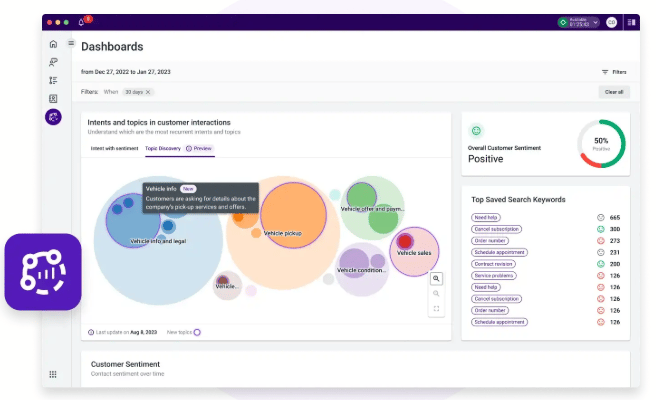Screen dimensions: 656x400
Task: Zoom in on the bubble chart
Action: click(x=436, y=279)
